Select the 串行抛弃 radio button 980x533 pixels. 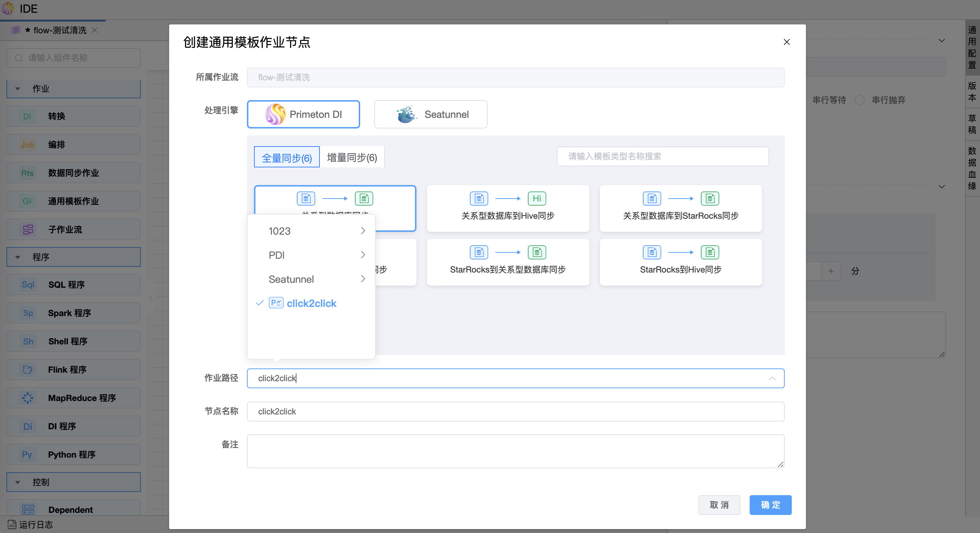pos(859,100)
